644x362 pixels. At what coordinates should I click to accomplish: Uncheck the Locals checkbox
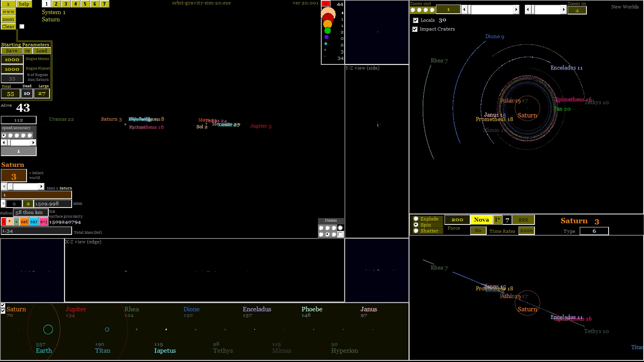[x=415, y=20]
